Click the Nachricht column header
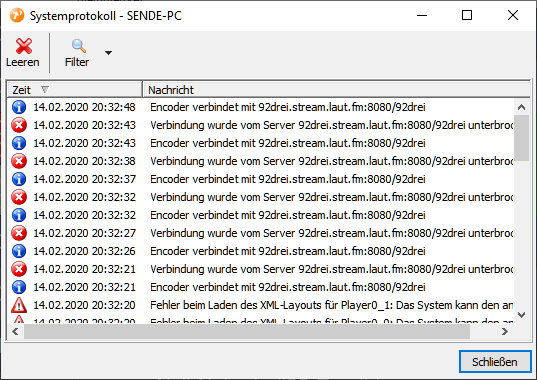 [337, 90]
